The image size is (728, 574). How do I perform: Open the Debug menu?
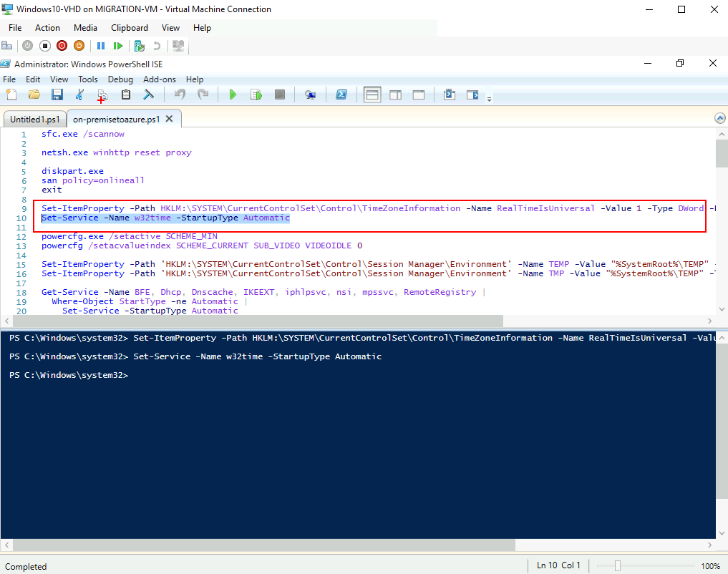[x=120, y=79]
